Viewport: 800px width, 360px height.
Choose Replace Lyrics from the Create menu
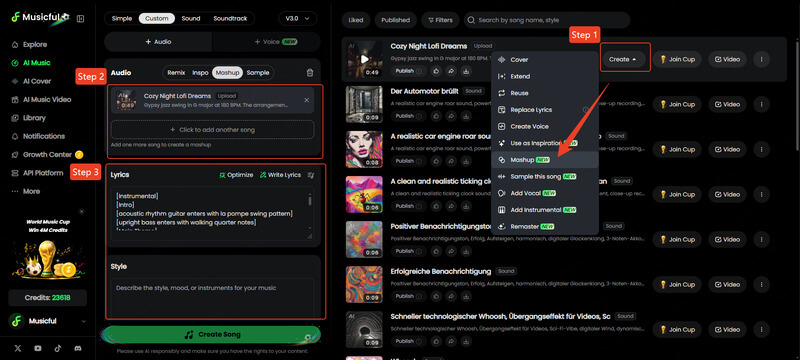544,110
